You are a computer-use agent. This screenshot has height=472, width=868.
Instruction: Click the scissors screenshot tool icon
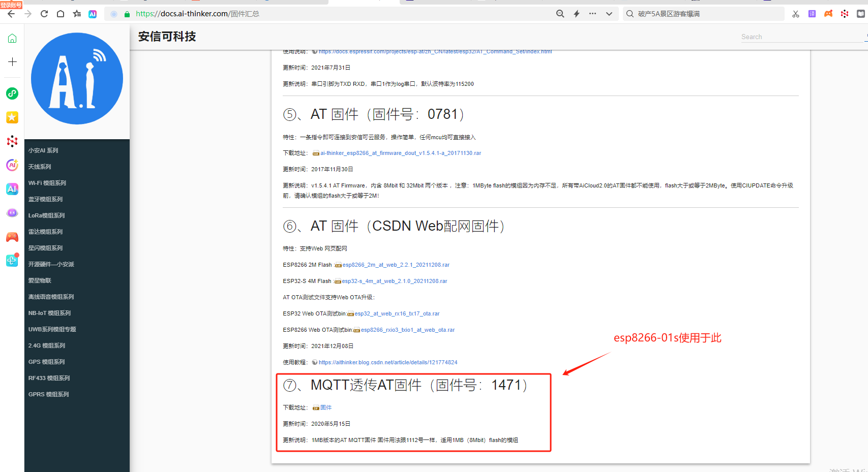[x=795, y=14]
